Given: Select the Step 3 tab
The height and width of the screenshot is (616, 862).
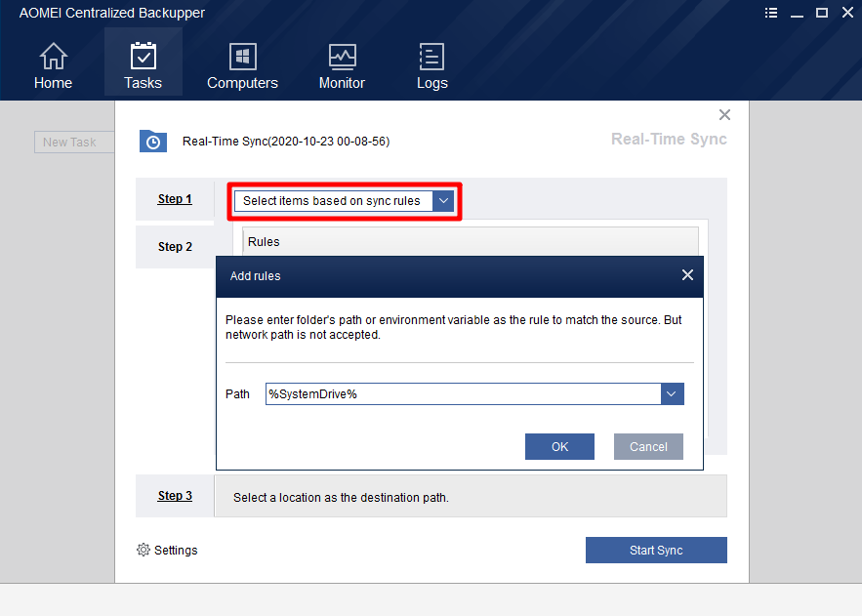Looking at the screenshot, I should (x=175, y=496).
